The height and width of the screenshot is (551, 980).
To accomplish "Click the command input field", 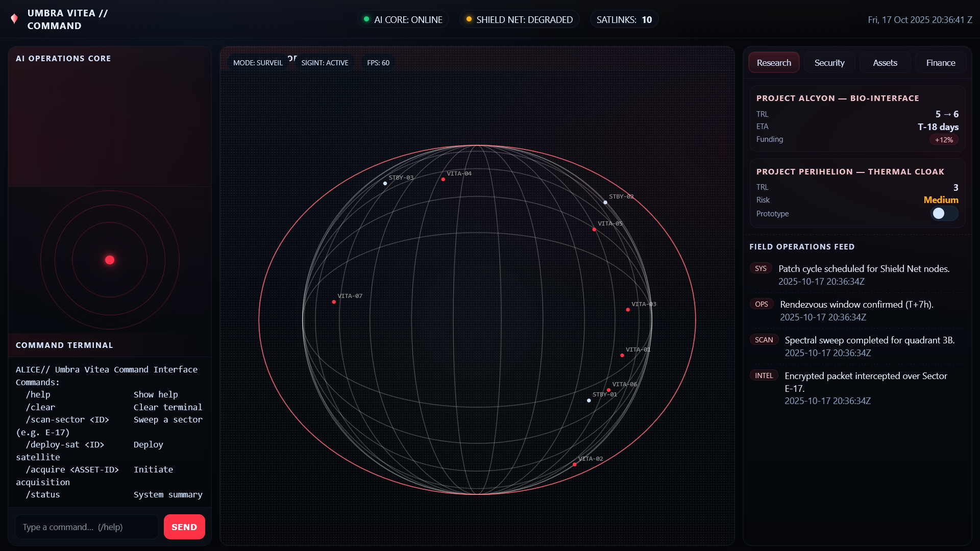I will (87, 527).
